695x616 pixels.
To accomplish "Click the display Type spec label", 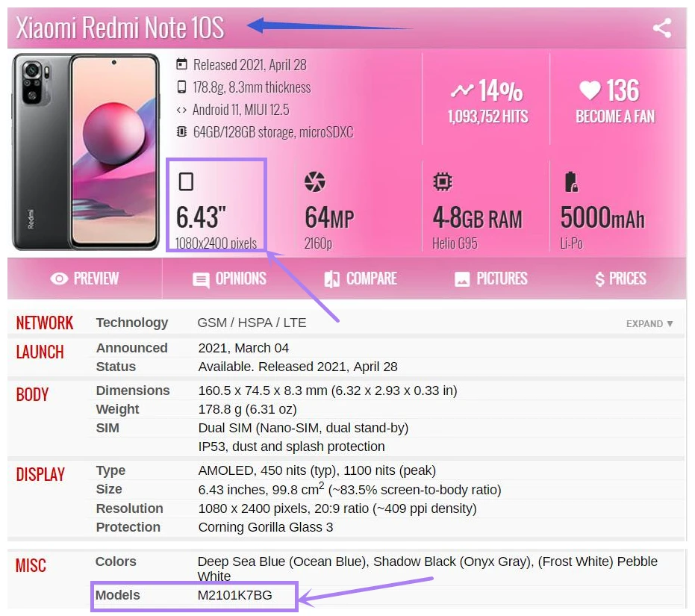I will 110,470.
